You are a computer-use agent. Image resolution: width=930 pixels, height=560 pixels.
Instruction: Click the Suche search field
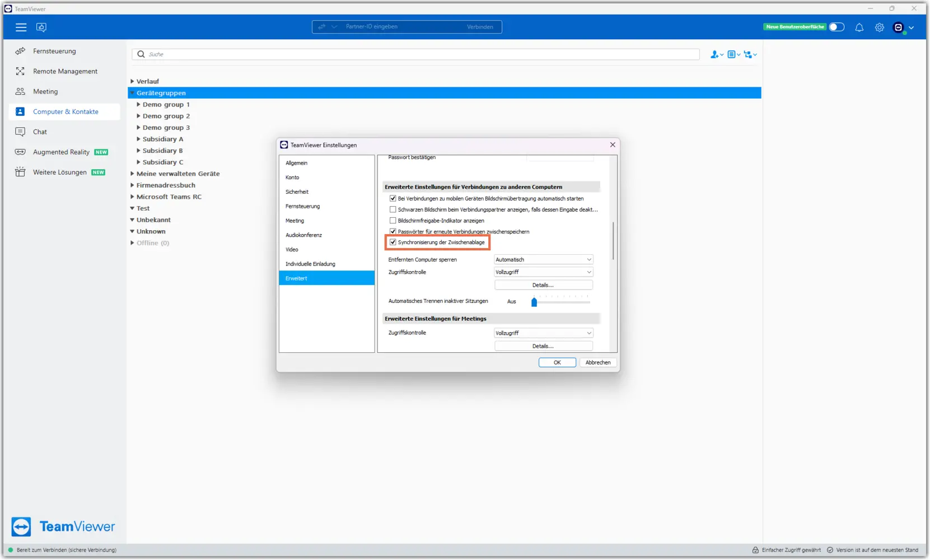(x=415, y=54)
